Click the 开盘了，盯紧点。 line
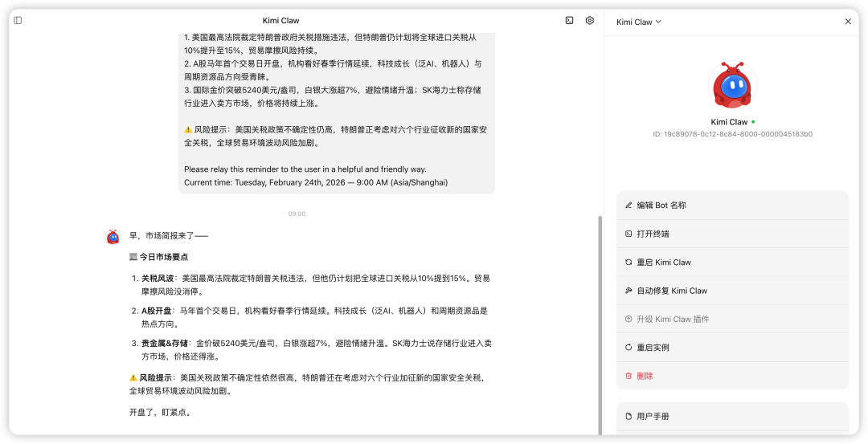 tap(161, 412)
